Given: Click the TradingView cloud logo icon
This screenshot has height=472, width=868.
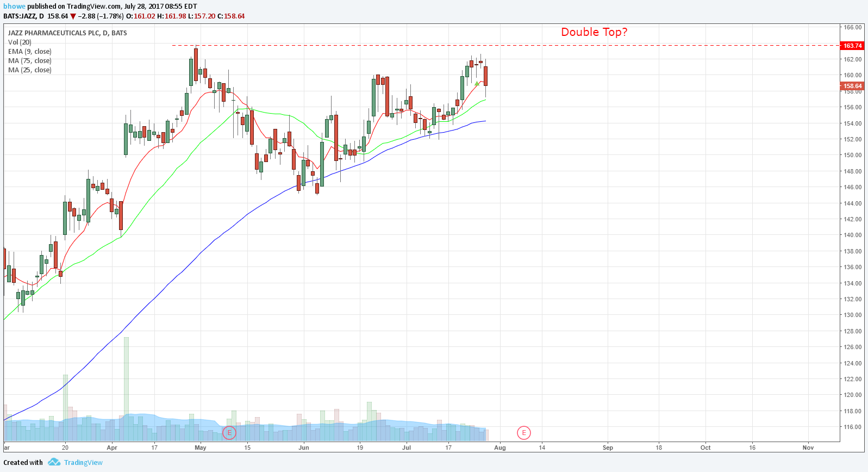Looking at the screenshot, I should pyautogui.click(x=54, y=462).
